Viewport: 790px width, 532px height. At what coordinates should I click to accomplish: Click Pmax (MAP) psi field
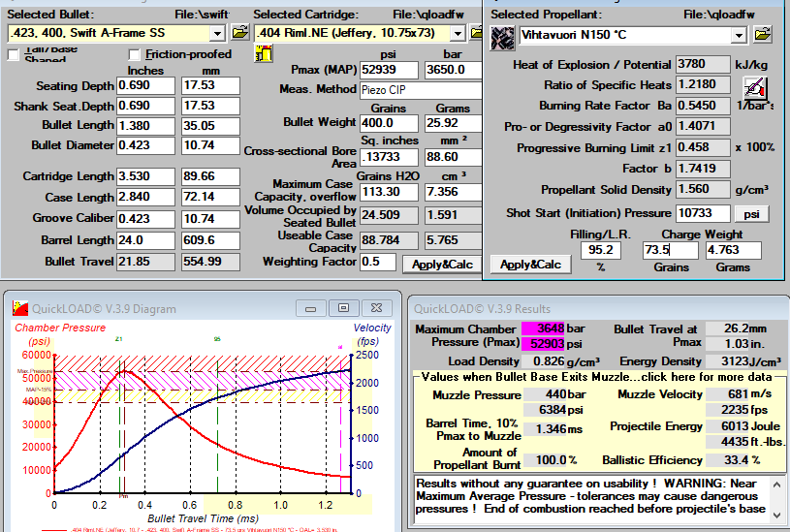tap(389, 70)
